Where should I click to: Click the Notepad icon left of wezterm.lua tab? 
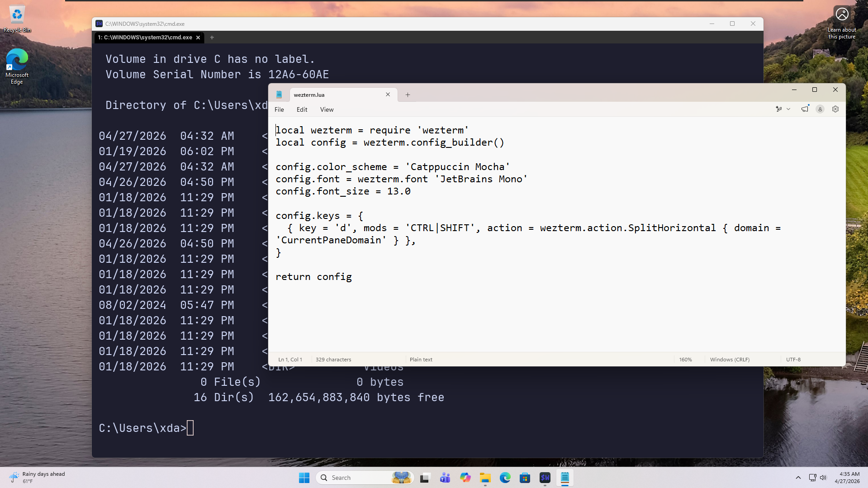pyautogui.click(x=279, y=95)
